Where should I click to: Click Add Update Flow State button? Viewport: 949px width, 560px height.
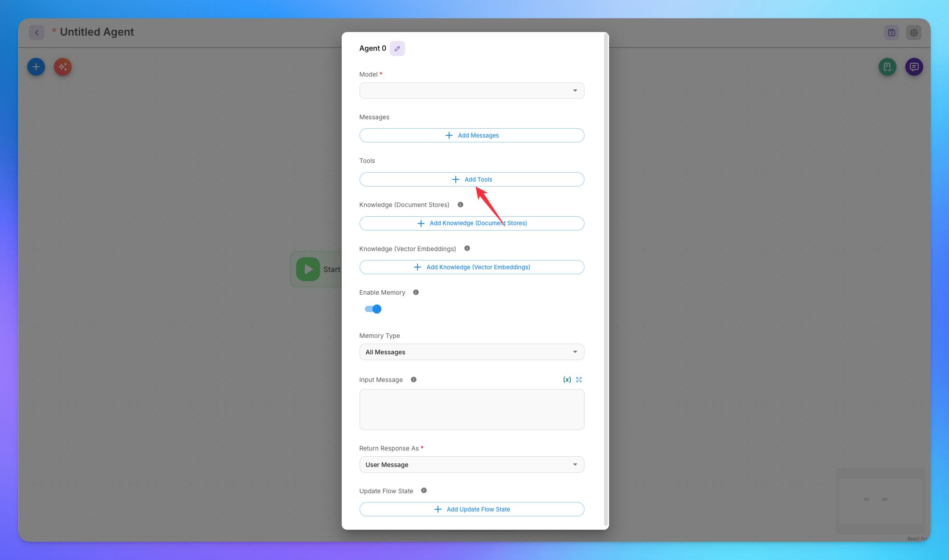(x=471, y=509)
